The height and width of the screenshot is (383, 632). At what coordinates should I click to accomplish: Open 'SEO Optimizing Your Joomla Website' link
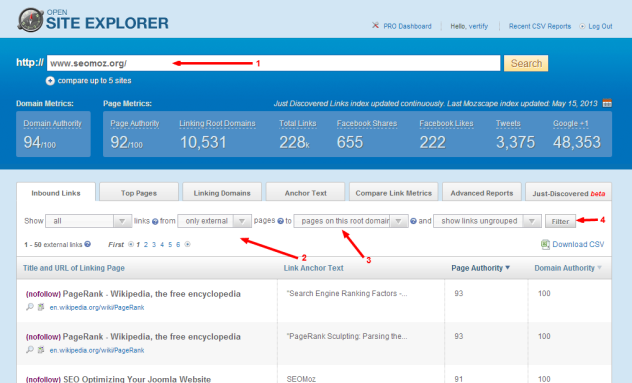pyautogui.click(x=137, y=379)
